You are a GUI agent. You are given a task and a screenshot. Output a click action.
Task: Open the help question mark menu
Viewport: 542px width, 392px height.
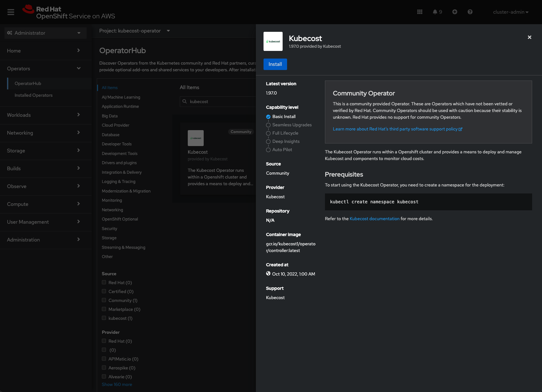470,12
